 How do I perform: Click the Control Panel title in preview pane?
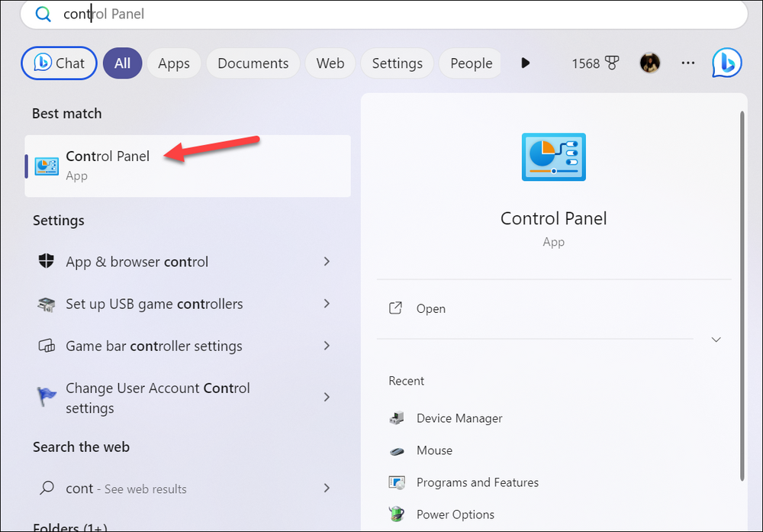pos(554,218)
